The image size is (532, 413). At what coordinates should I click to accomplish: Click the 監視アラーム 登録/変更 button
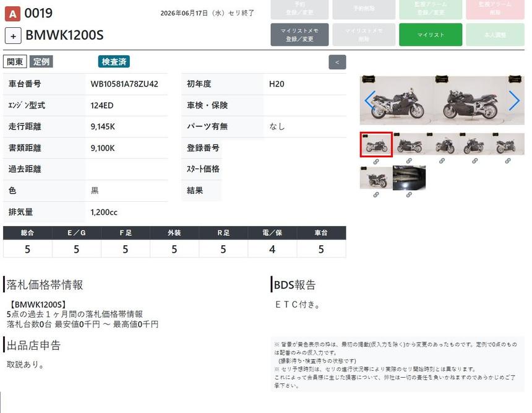click(431, 9)
